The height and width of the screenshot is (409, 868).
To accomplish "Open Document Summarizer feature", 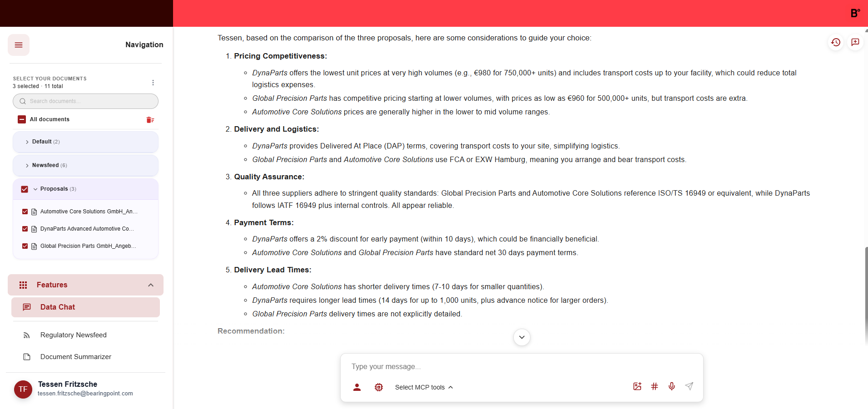I will coord(75,357).
